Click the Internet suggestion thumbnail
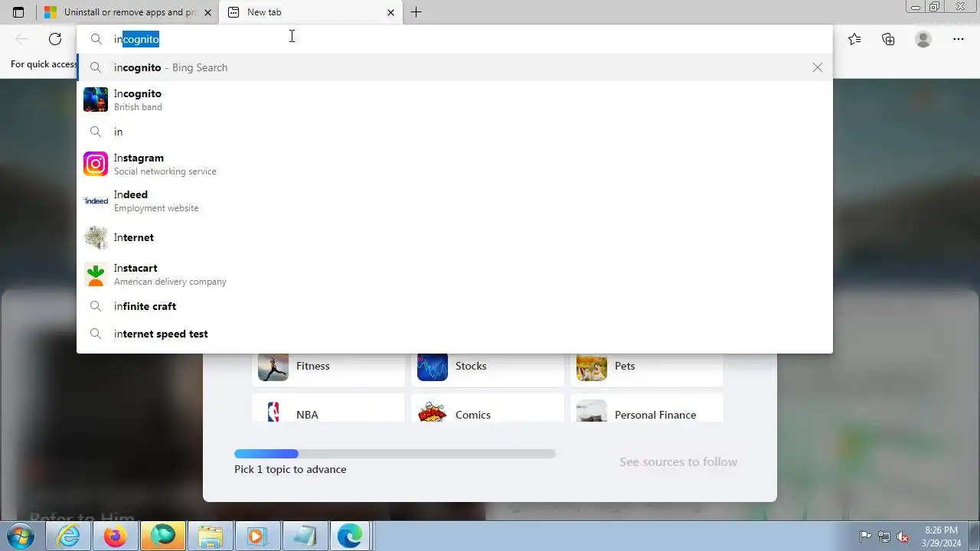 pos(96,237)
